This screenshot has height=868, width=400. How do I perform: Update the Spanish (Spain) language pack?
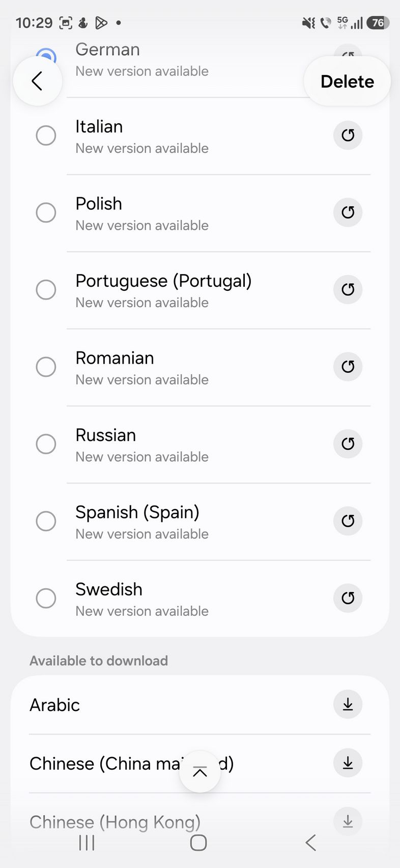pyautogui.click(x=348, y=521)
